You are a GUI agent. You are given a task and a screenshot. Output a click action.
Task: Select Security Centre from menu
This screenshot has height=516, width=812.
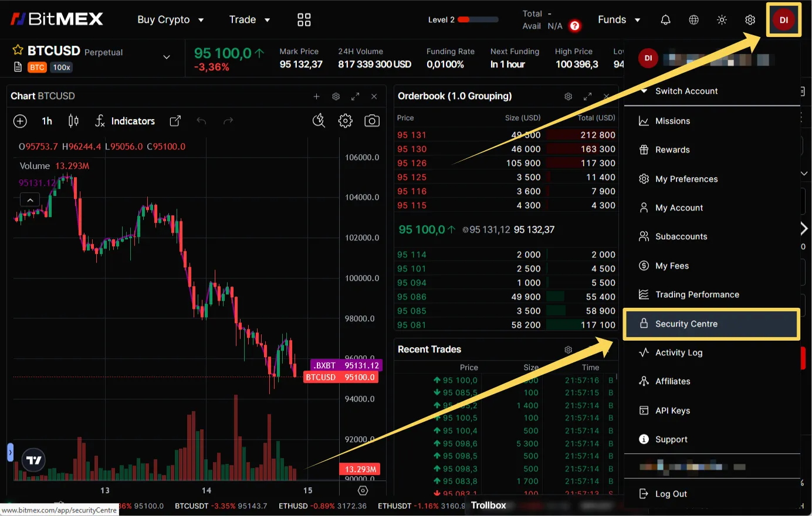click(x=686, y=324)
